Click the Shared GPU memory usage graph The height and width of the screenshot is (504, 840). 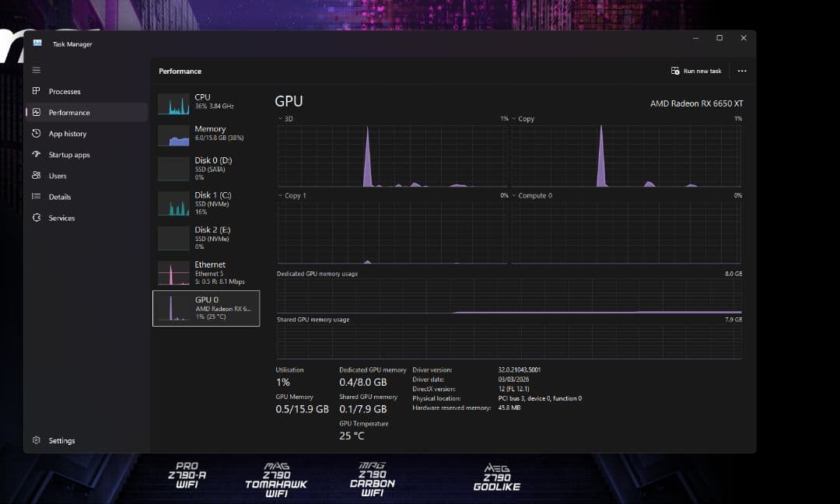point(509,341)
